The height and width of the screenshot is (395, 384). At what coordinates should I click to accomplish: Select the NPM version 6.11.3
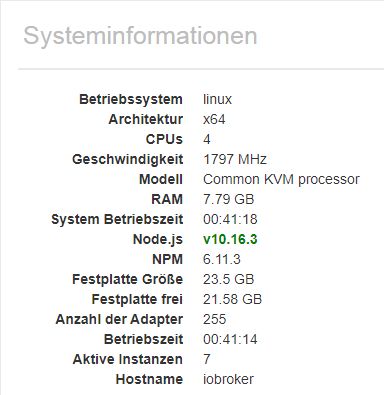coord(222,259)
